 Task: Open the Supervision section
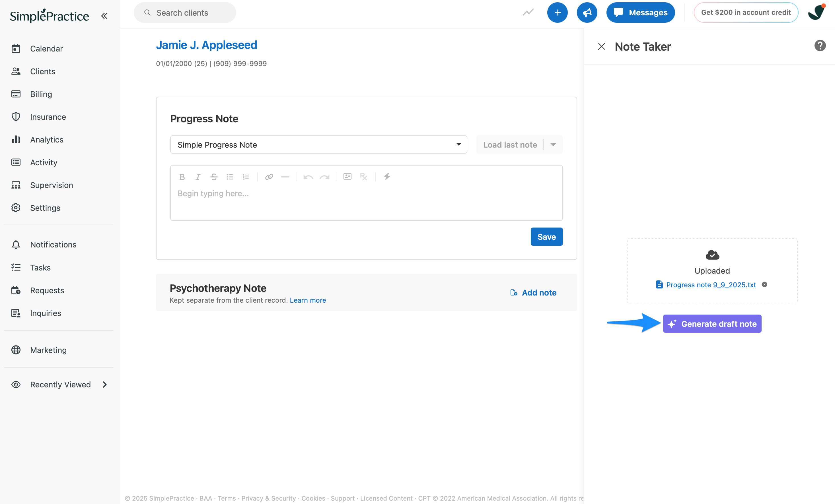click(52, 185)
